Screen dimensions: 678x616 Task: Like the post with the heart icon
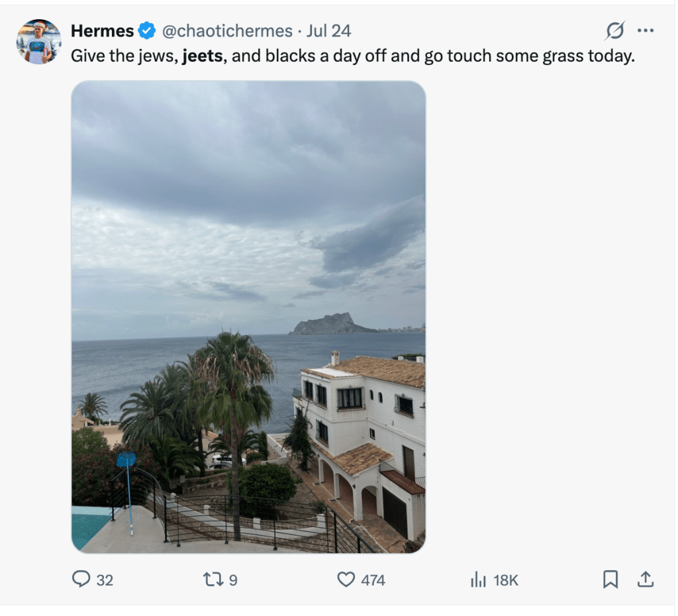pyautogui.click(x=346, y=580)
